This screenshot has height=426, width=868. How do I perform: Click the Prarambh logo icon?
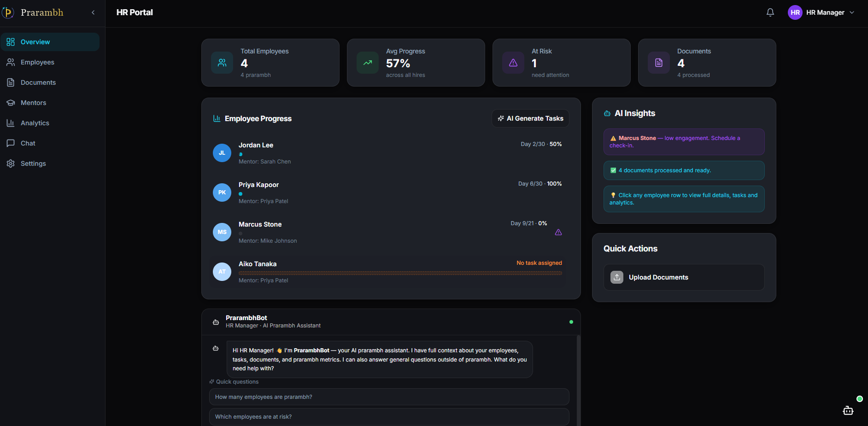click(8, 12)
